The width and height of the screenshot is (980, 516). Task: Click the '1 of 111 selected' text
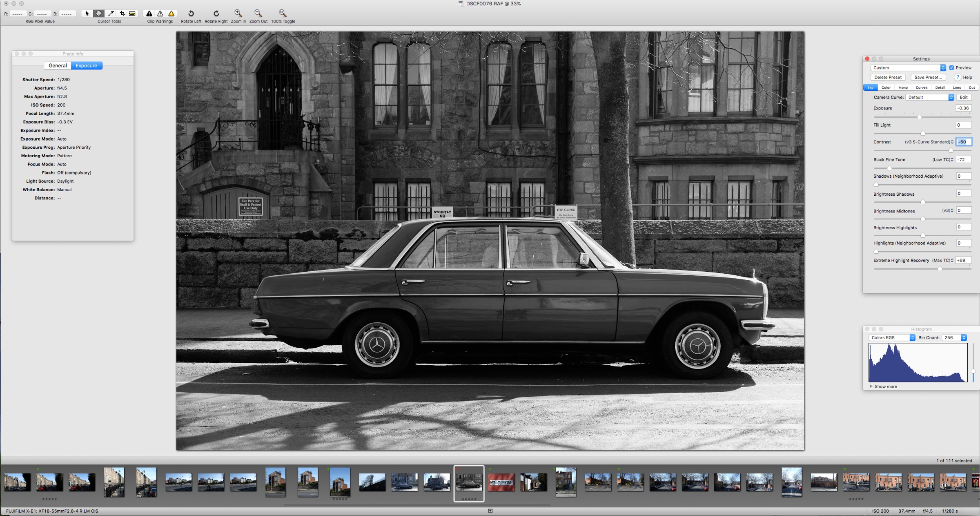pos(954,461)
